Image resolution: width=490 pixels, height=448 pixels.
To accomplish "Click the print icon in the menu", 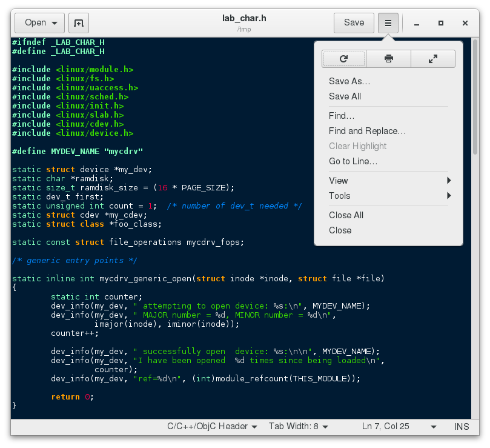I will click(388, 59).
